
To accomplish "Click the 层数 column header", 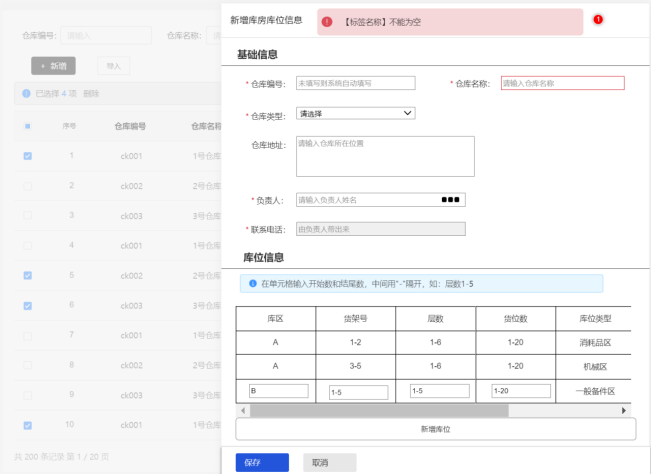I will click(x=436, y=318).
